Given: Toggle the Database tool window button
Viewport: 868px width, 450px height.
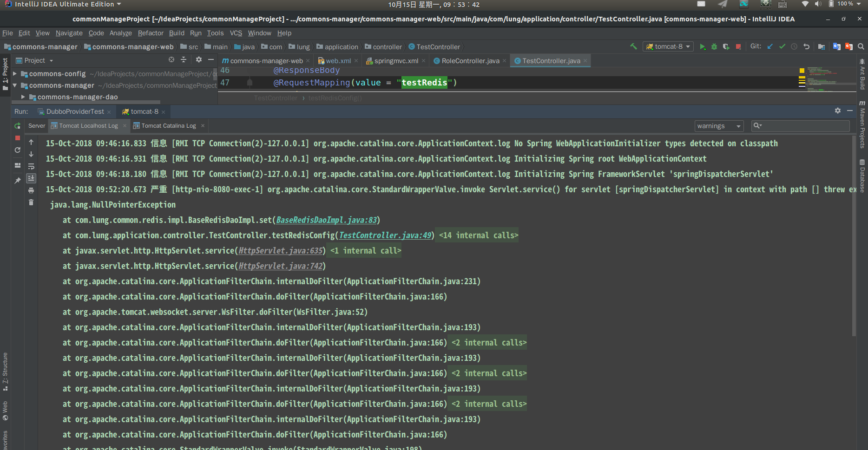Looking at the screenshot, I should pyautogui.click(x=862, y=176).
